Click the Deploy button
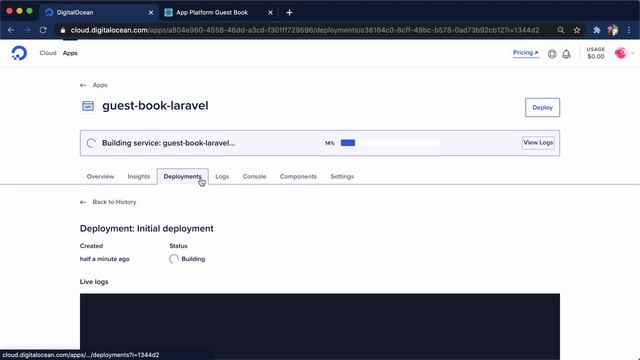 click(542, 107)
